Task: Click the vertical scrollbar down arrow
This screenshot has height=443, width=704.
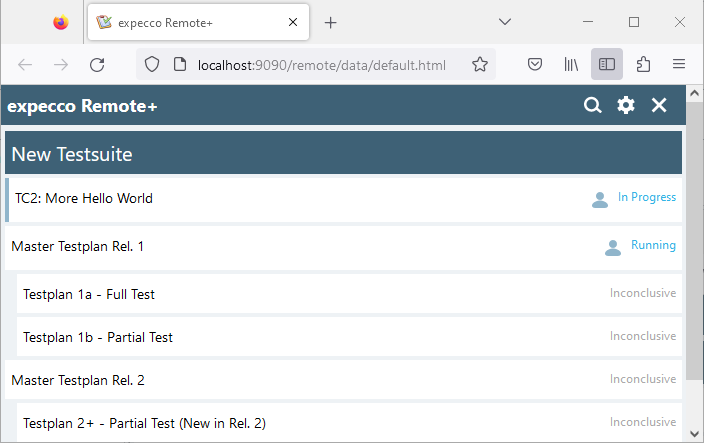Action: [695, 434]
